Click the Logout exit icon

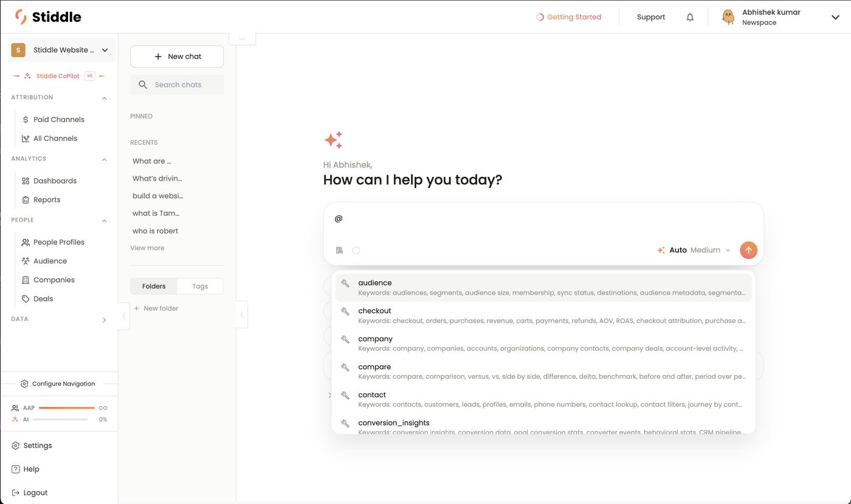point(16,493)
